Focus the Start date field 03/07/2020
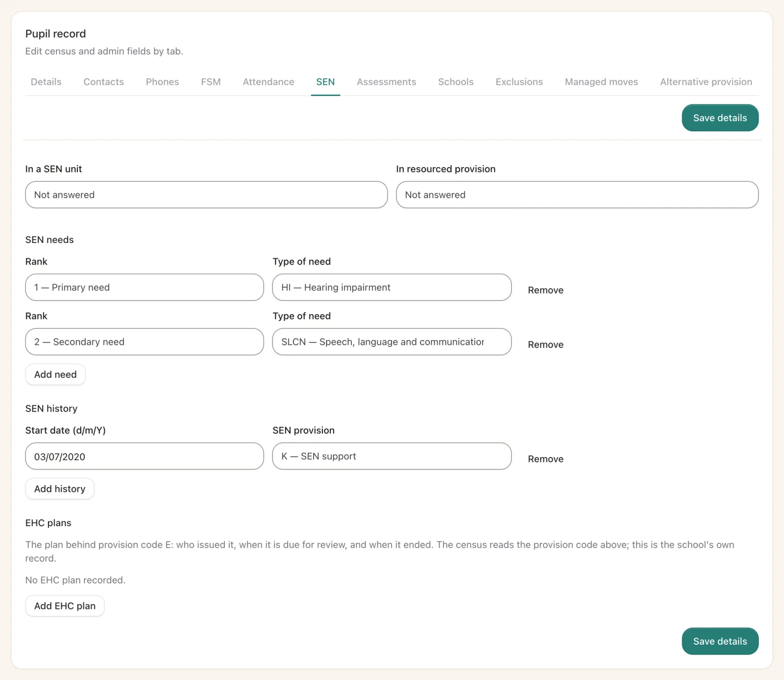Screen dimensions: 784x680 pyautogui.click(x=145, y=456)
